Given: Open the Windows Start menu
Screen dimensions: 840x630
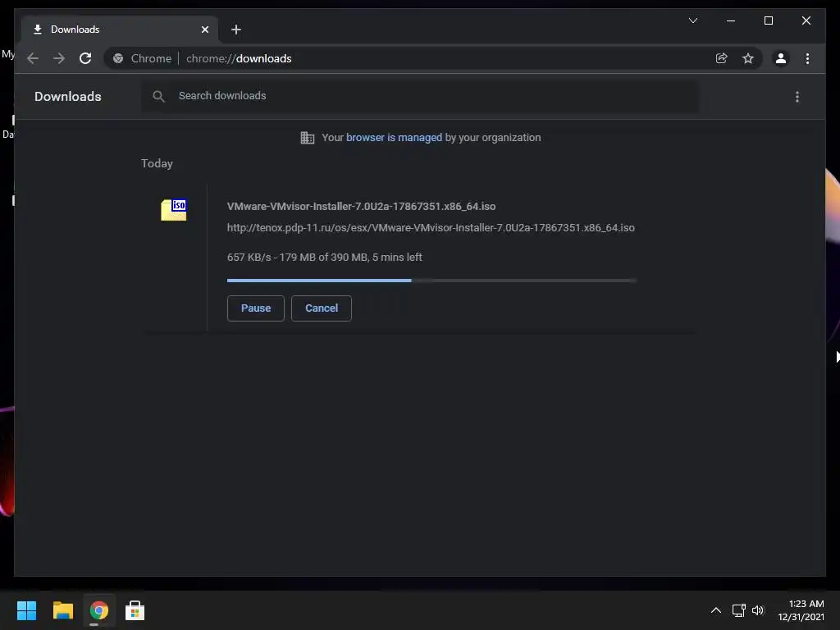Looking at the screenshot, I should point(27,610).
